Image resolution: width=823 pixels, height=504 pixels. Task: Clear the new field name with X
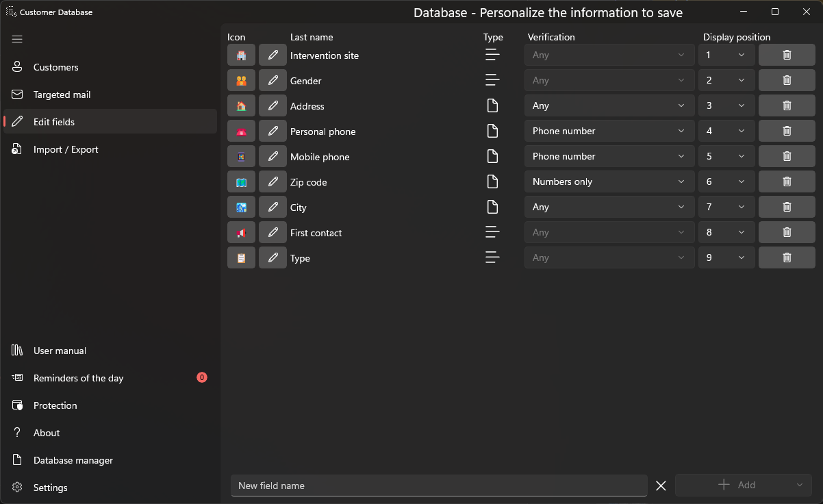[x=661, y=486]
